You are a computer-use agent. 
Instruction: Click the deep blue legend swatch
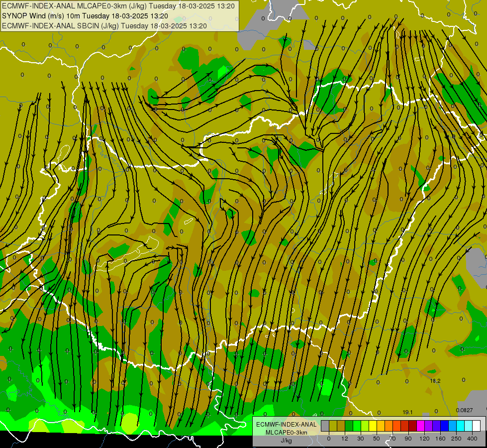point(444,426)
